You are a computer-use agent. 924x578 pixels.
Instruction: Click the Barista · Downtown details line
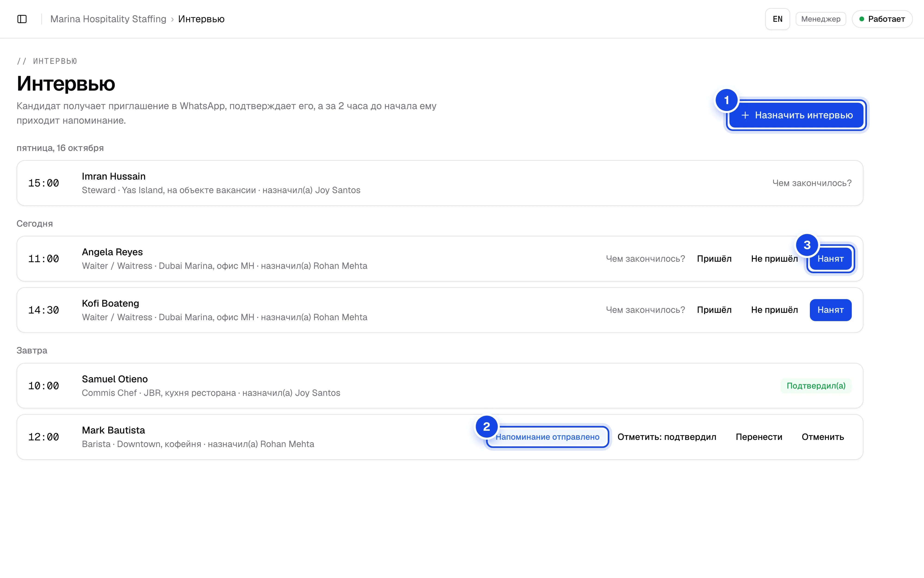click(198, 444)
